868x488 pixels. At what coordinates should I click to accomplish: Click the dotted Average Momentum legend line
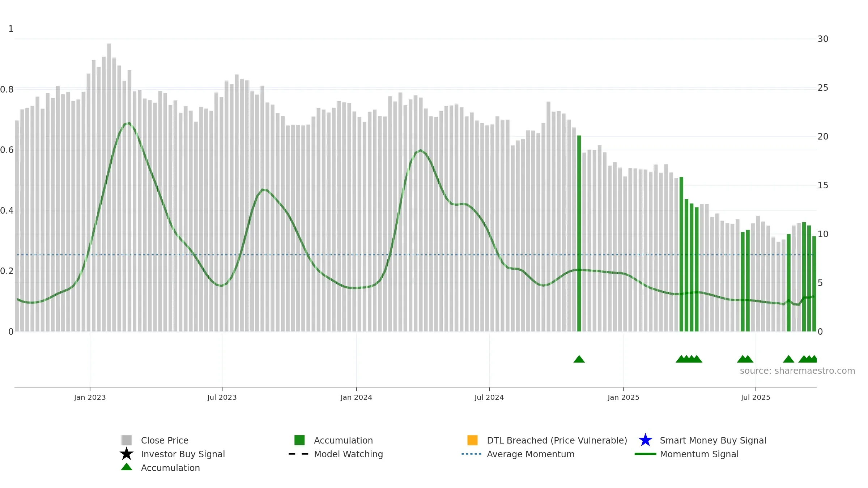pyautogui.click(x=472, y=454)
